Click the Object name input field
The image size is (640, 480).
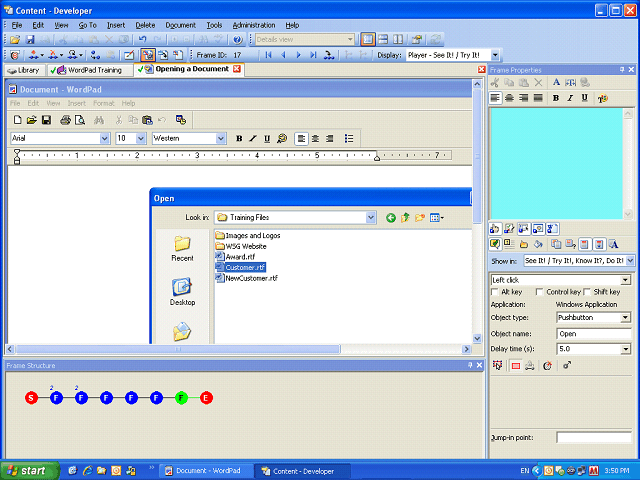(594, 334)
